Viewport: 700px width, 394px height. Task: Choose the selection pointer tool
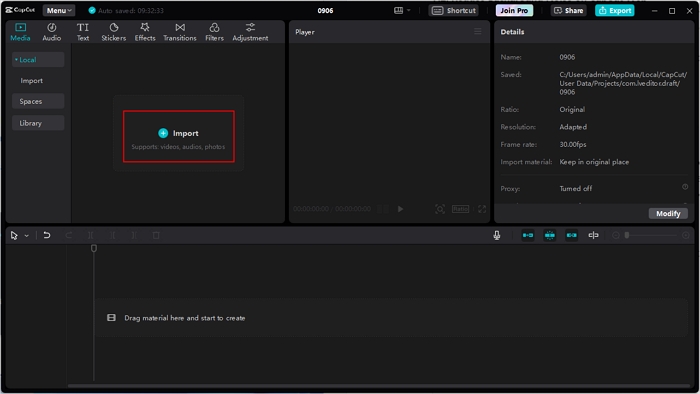coord(14,236)
